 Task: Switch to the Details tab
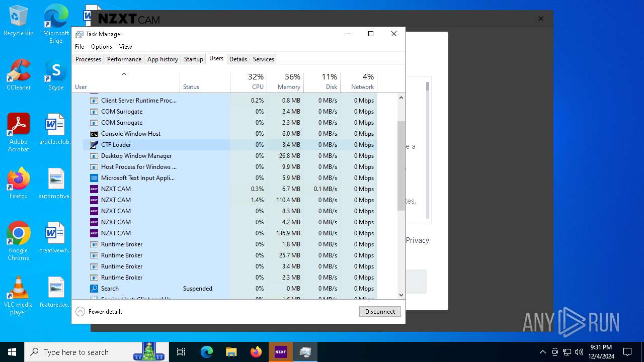tap(238, 59)
